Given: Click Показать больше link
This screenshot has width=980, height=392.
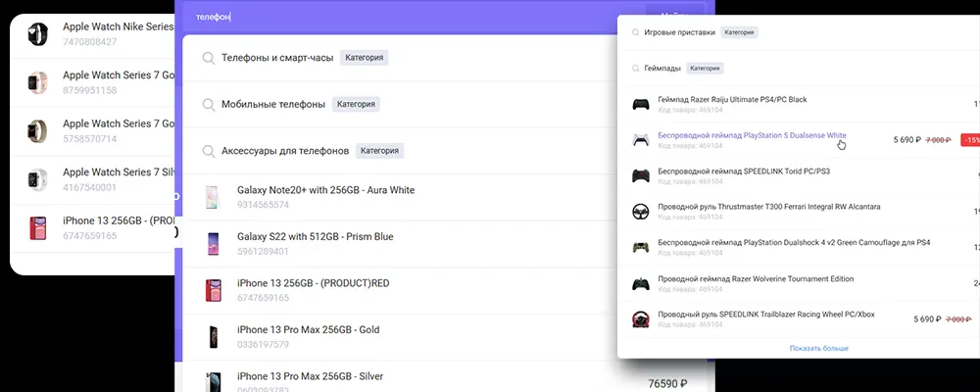Looking at the screenshot, I should tap(818, 348).
